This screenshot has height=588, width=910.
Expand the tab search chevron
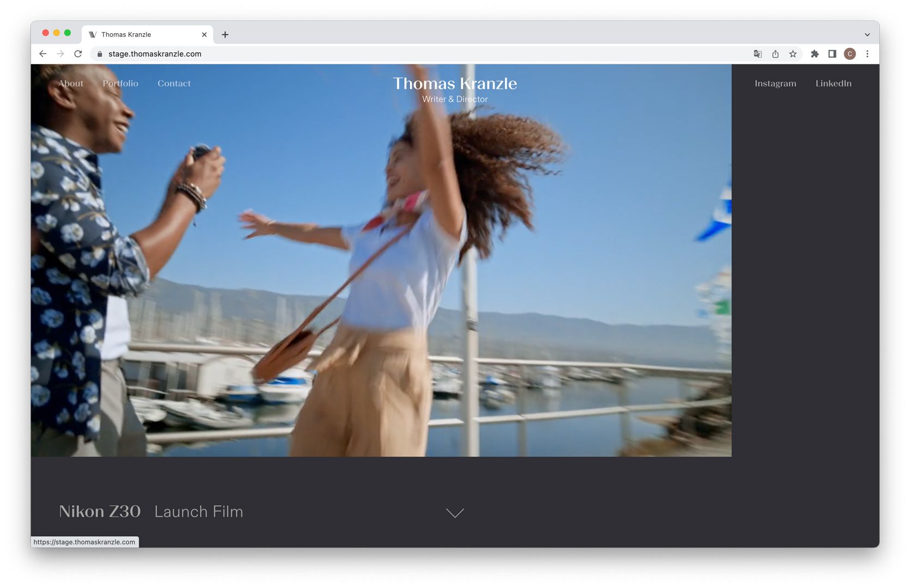[868, 34]
